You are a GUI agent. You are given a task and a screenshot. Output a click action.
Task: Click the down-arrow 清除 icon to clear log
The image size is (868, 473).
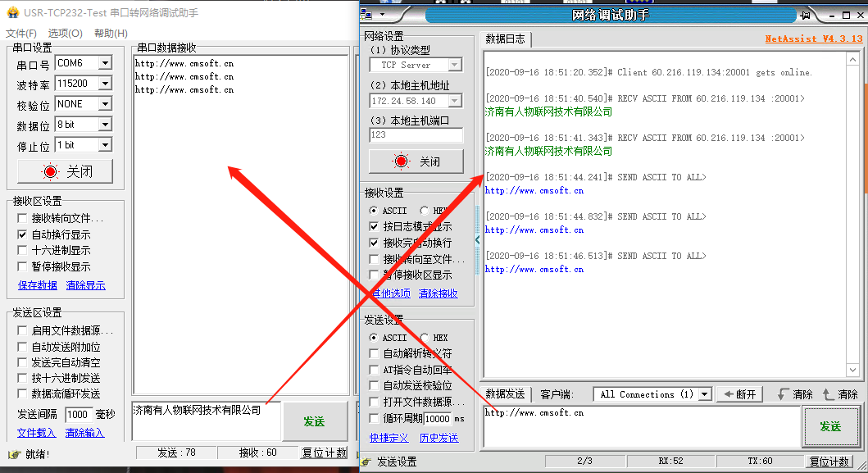click(784, 394)
